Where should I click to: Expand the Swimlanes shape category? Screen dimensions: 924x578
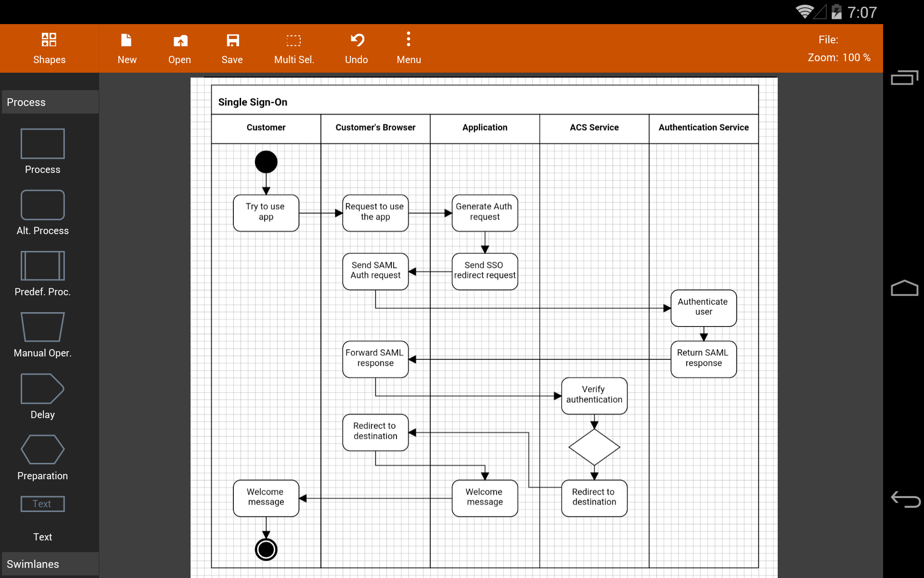click(x=50, y=564)
